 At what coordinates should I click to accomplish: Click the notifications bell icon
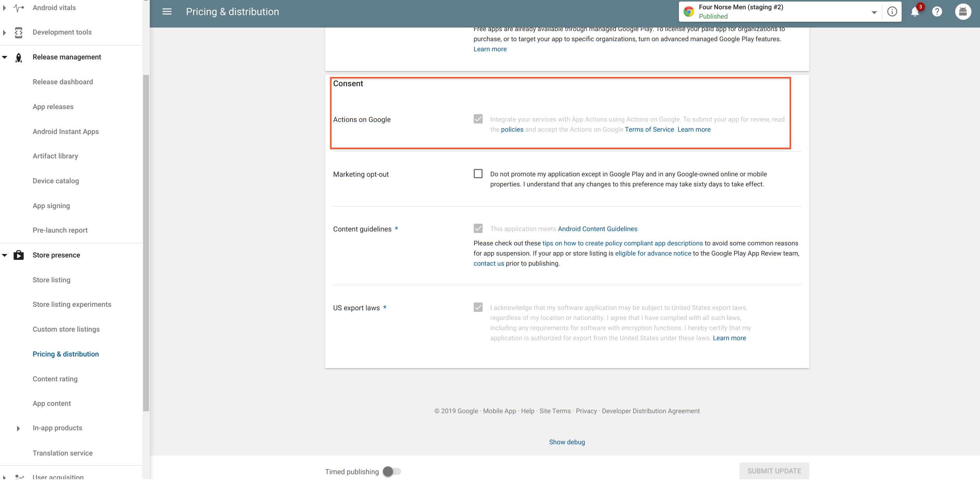pyautogui.click(x=915, y=12)
